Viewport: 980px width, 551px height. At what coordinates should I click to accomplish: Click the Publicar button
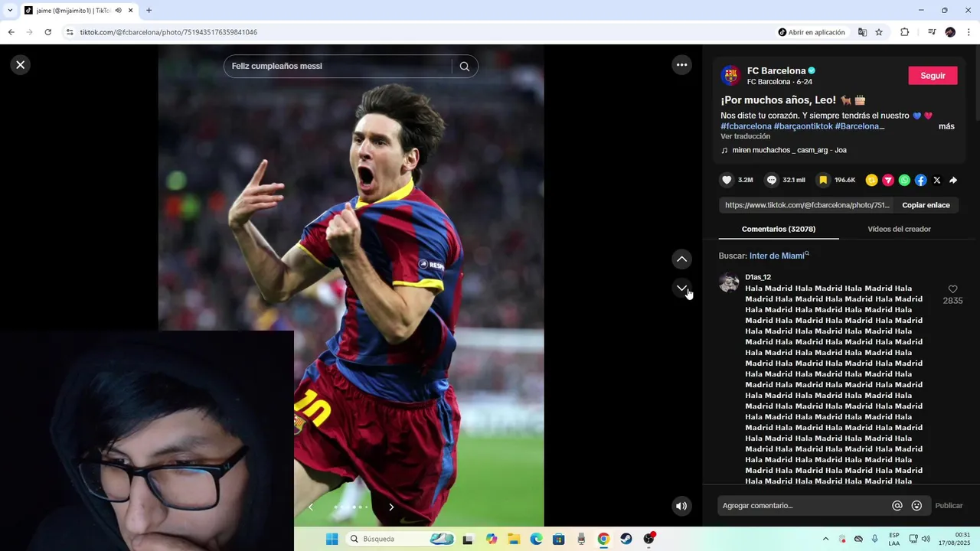pos(949,506)
